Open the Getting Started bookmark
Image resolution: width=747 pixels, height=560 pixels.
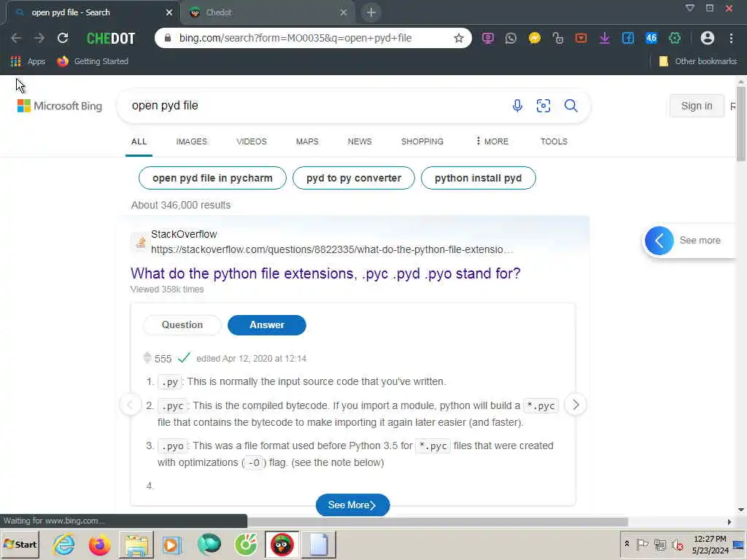[x=93, y=61]
